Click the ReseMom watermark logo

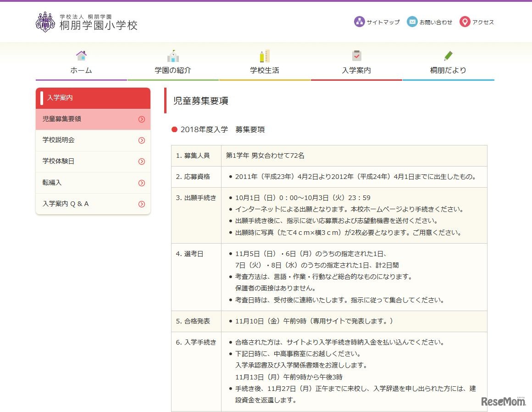pos(503,401)
